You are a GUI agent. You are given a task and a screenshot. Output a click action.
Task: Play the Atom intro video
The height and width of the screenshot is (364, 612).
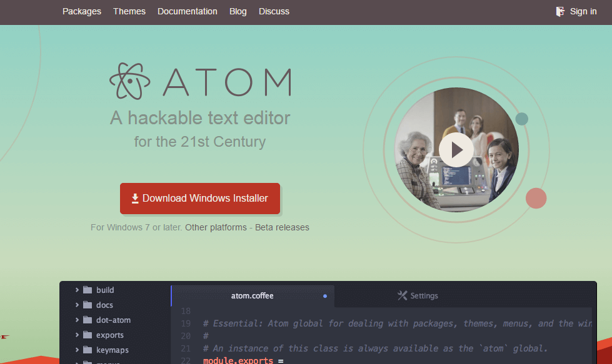pyautogui.click(x=456, y=150)
